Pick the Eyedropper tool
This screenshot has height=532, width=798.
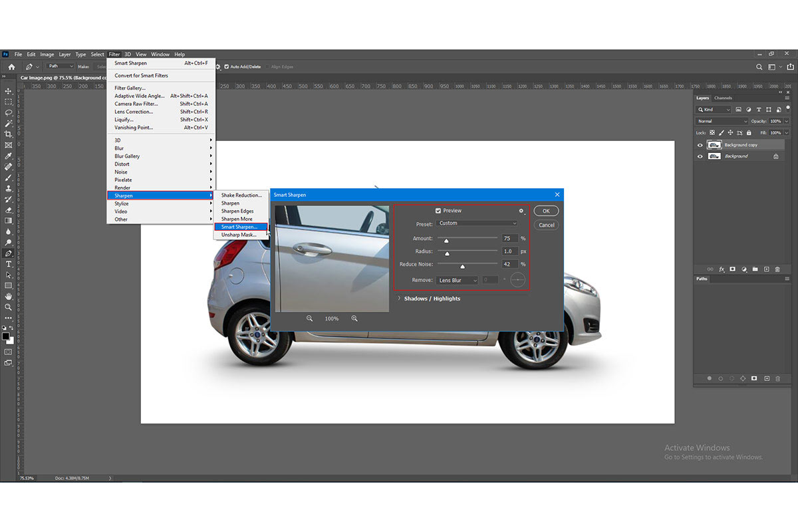pos(9,156)
